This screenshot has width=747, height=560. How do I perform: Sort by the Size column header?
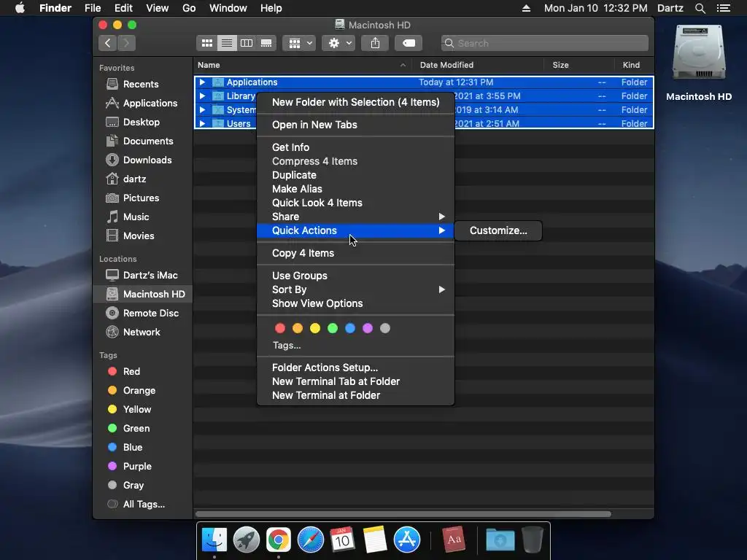pyautogui.click(x=578, y=65)
